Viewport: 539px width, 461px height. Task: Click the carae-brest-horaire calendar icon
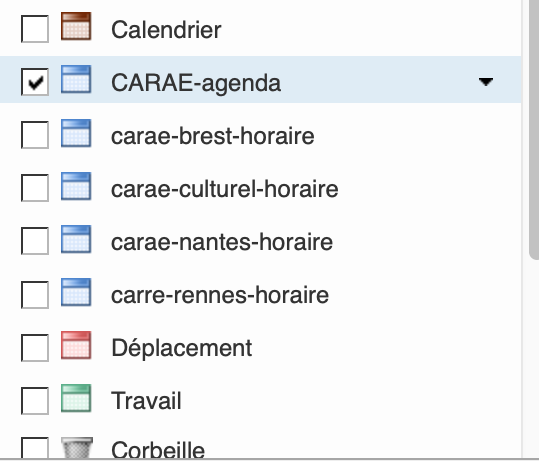[76, 133]
